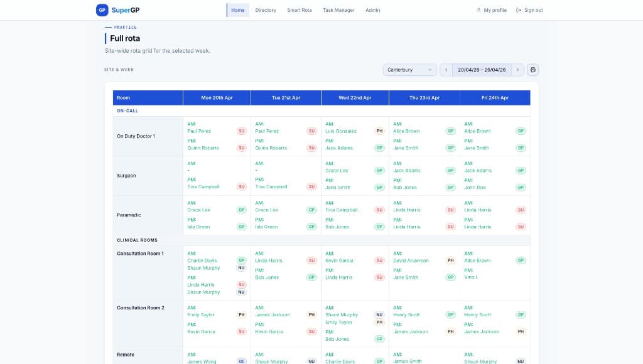Click the Sign out link

[529, 10]
